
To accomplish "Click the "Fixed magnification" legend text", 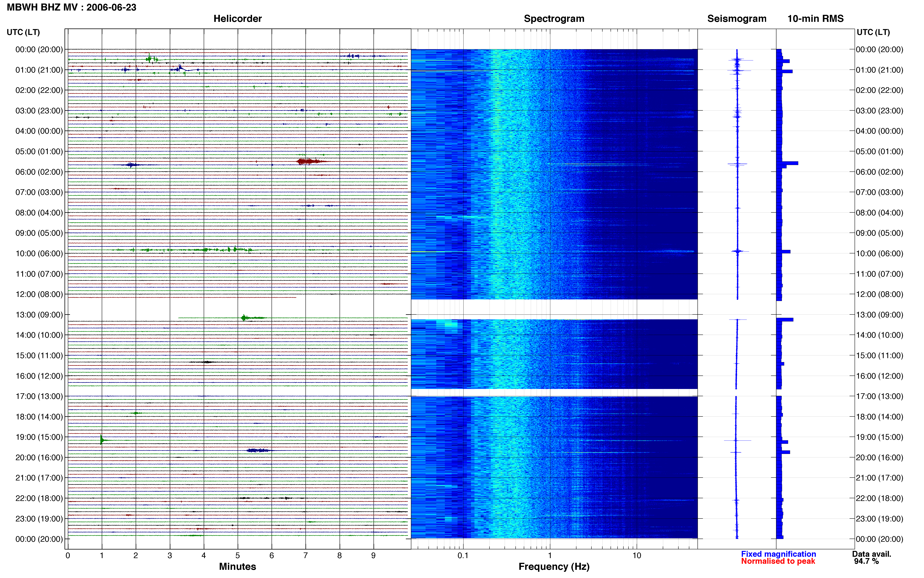I will [778, 554].
